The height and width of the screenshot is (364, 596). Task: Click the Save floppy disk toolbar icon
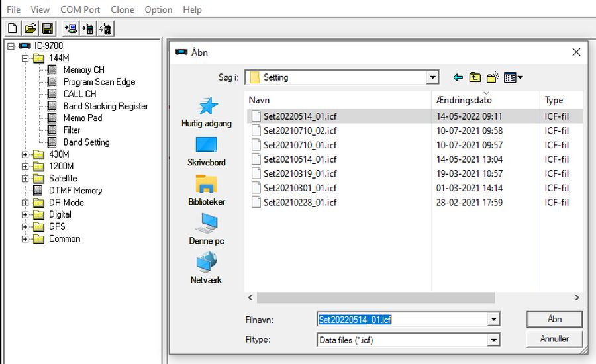tap(48, 29)
